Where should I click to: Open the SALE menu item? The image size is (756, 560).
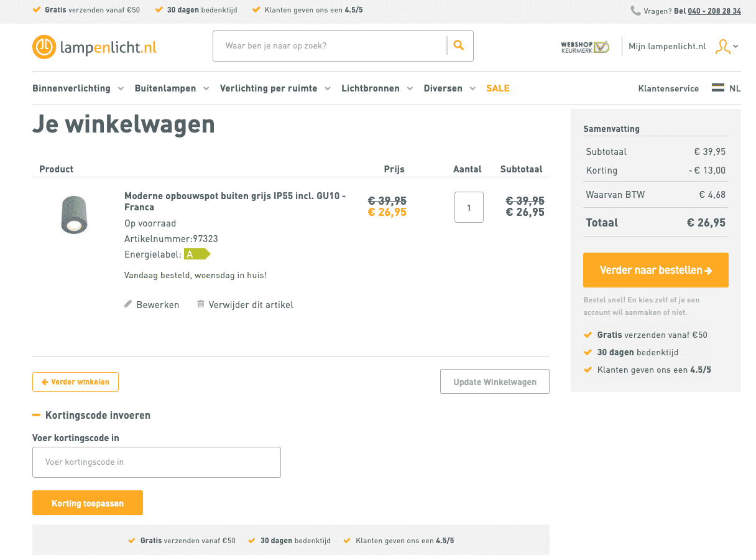click(497, 88)
